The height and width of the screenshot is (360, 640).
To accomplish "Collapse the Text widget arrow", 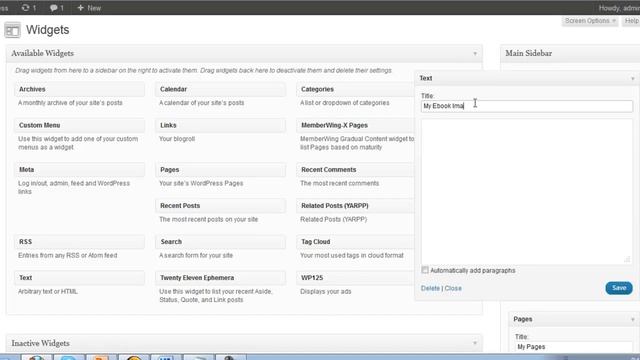I will [633, 78].
